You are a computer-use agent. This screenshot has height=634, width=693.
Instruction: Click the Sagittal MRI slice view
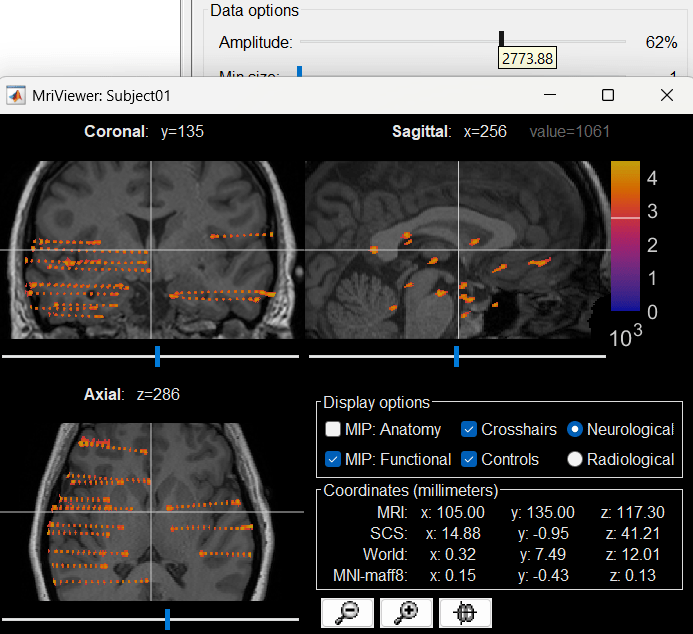458,250
